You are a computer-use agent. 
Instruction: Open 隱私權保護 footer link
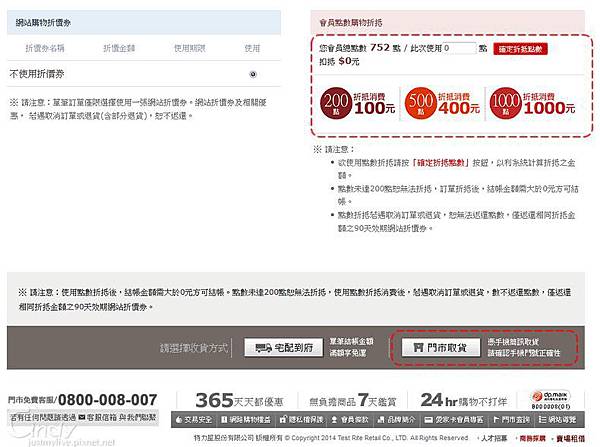(x=302, y=420)
